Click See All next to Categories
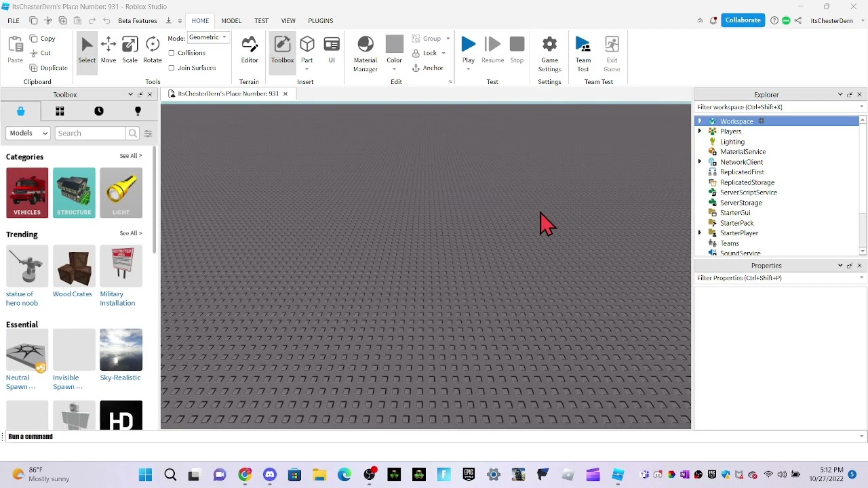This screenshot has height=488, width=868. point(130,156)
